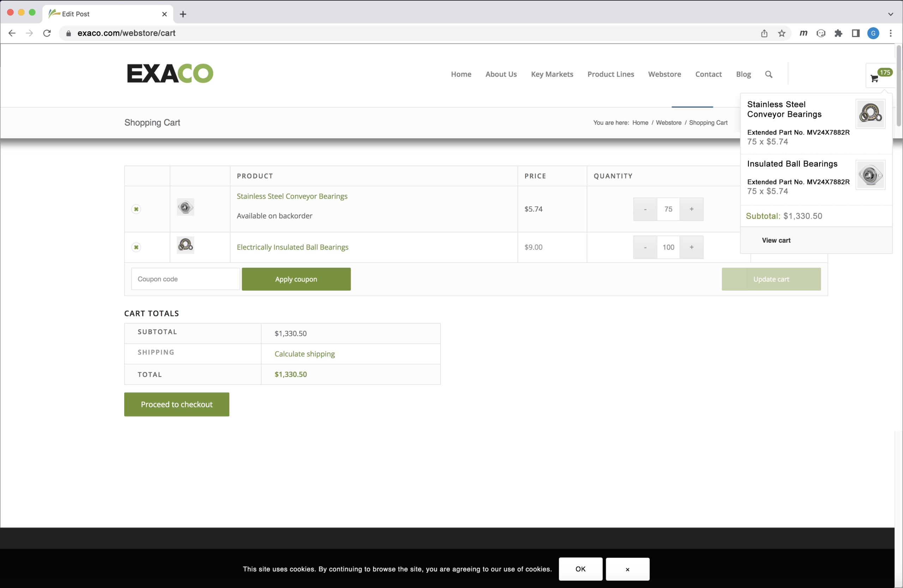Click the Calculate shipping link
Screen dimensions: 903x588
click(x=304, y=354)
